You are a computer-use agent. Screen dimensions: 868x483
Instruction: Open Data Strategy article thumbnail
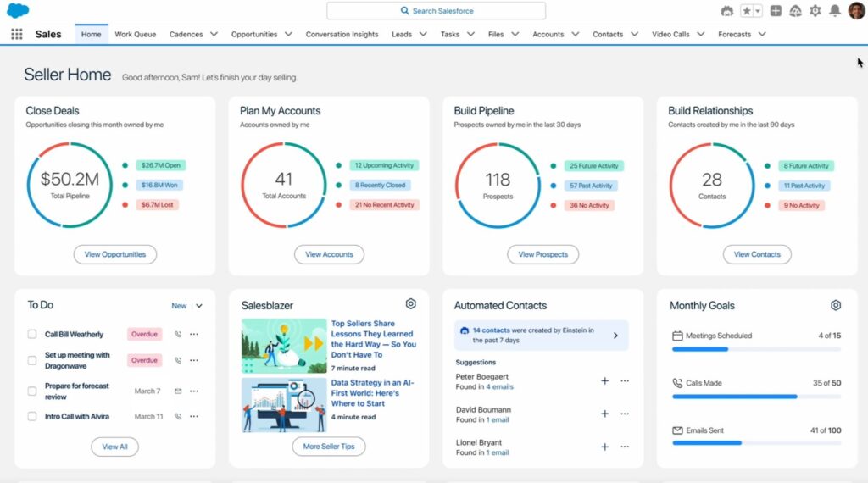point(284,405)
